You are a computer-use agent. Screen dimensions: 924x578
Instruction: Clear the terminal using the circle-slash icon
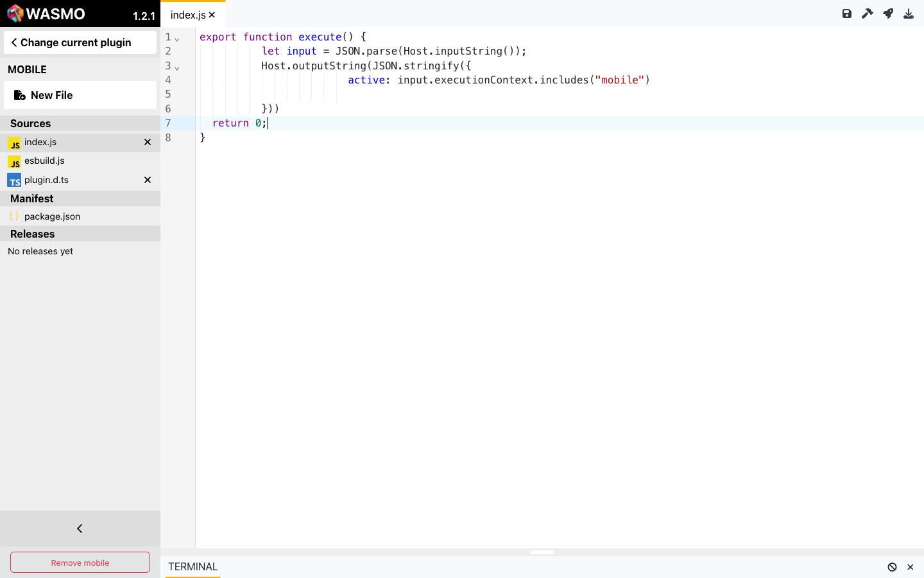(x=892, y=567)
